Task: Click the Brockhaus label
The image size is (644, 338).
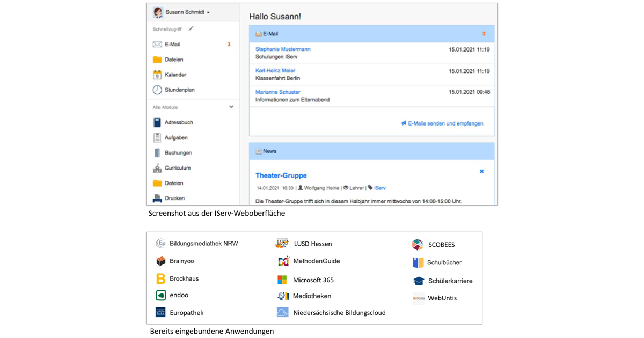Action: (x=184, y=279)
